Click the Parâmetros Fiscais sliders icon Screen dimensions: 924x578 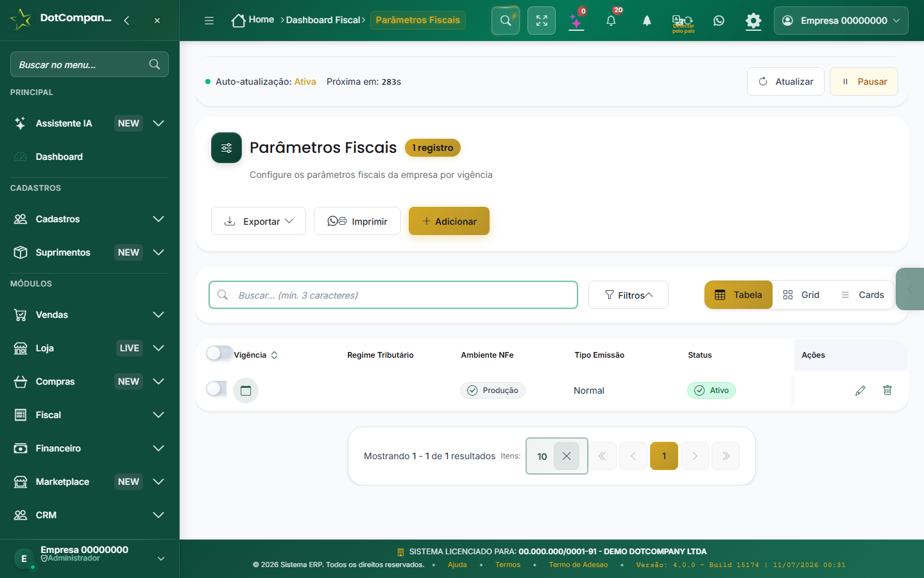click(x=227, y=148)
